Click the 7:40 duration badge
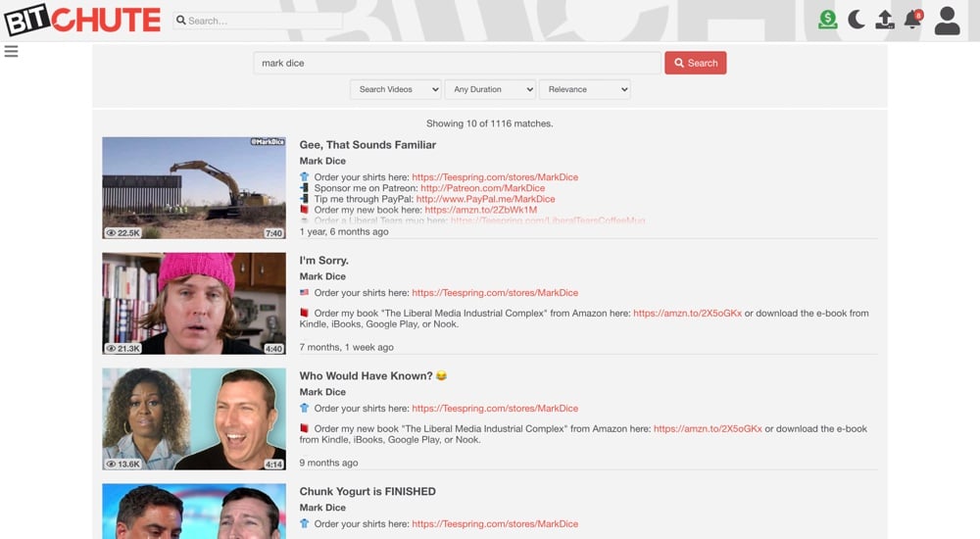Viewport: 980px width, 539px height. coord(273,233)
